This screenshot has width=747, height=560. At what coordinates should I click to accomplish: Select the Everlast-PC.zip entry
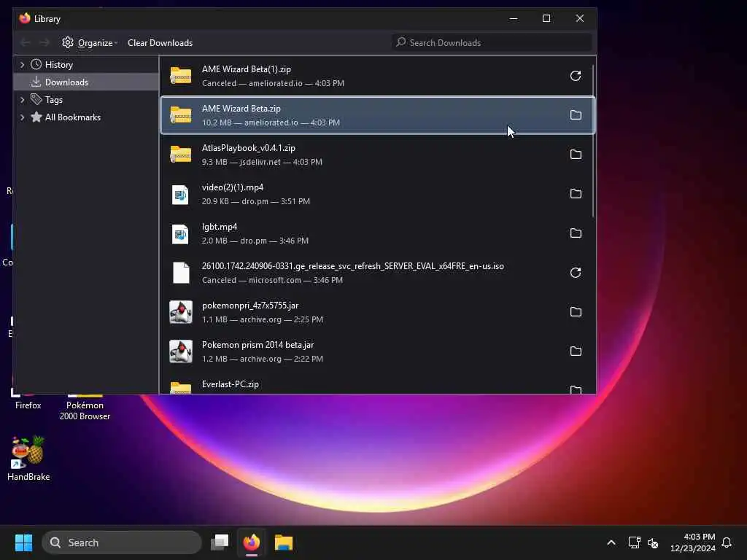(378, 384)
